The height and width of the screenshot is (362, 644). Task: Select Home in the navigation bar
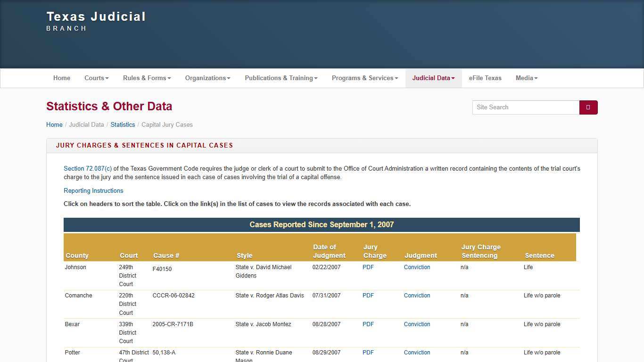61,78
